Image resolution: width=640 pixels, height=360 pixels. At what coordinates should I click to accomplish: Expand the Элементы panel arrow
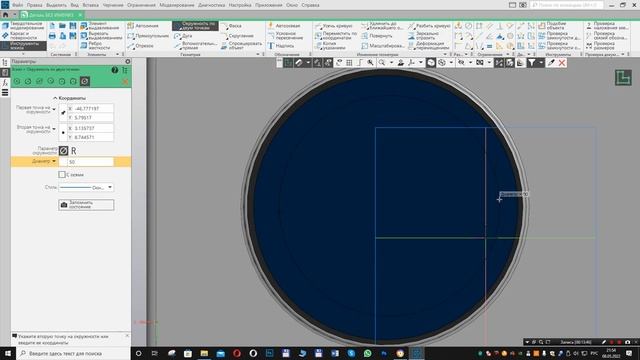pyautogui.click(x=118, y=54)
